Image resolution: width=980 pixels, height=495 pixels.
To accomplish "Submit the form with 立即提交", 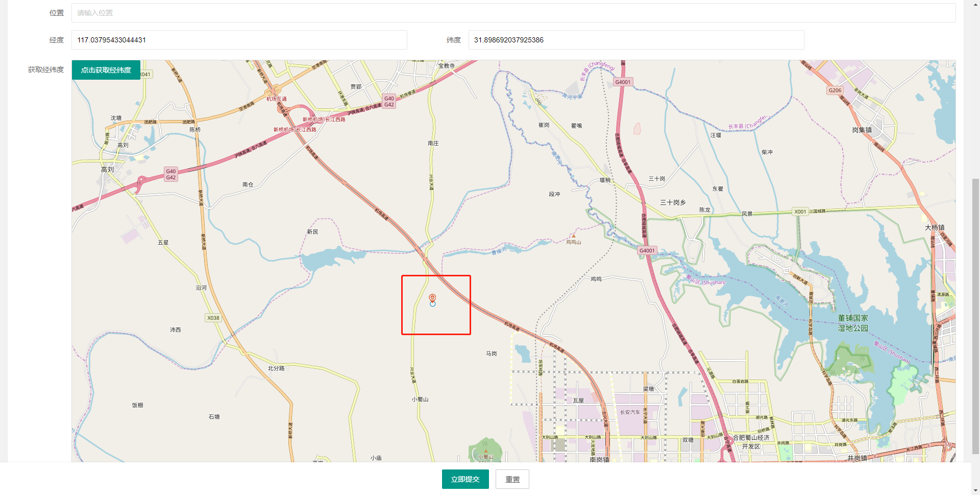I will [x=465, y=479].
